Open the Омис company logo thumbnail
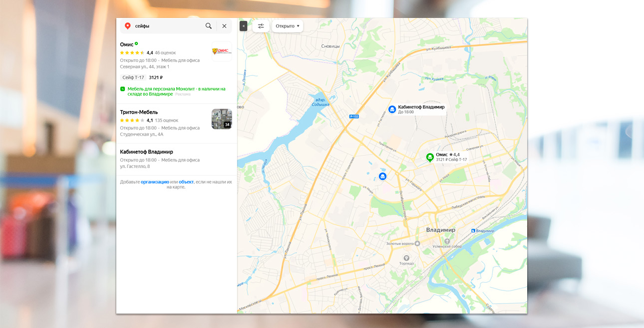The height and width of the screenshot is (328, 644). 222,51
